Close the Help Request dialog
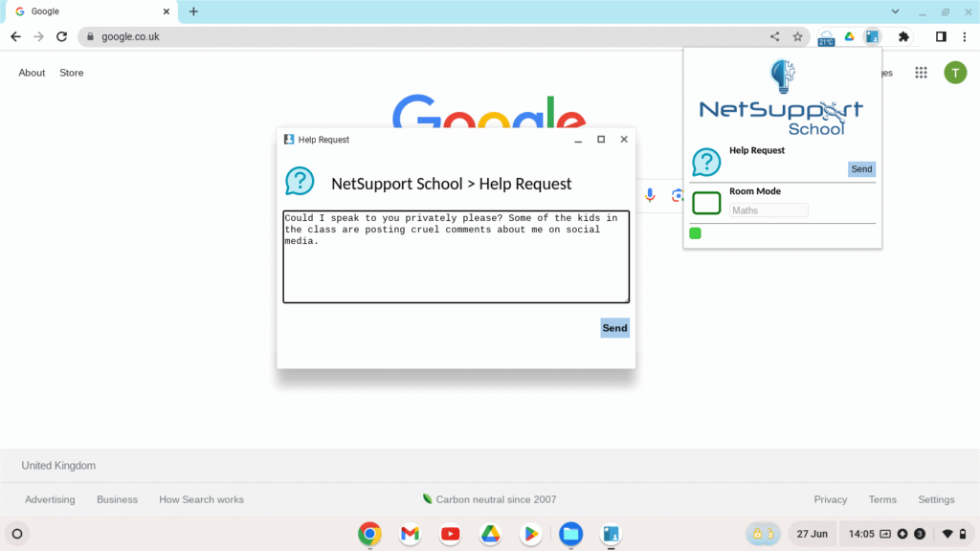The height and width of the screenshot is (551, 980). [x=624, y=140]
